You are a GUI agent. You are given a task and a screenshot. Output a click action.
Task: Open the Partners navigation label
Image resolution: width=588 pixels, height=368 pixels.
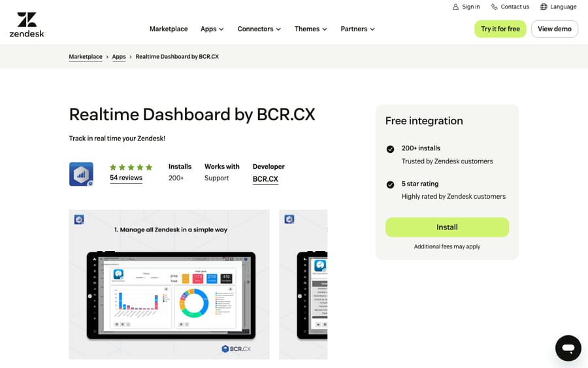(353, 29)
